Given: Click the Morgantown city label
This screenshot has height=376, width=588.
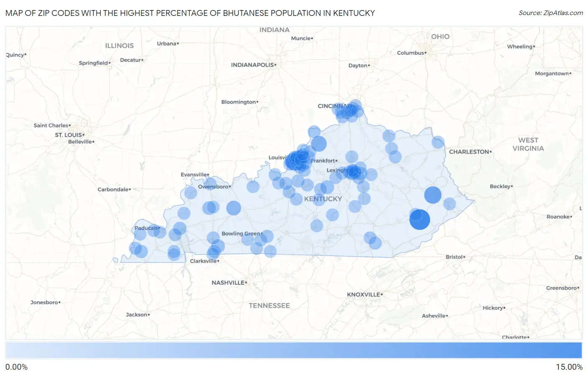Looking at the screenshot, I should [552, 73].
